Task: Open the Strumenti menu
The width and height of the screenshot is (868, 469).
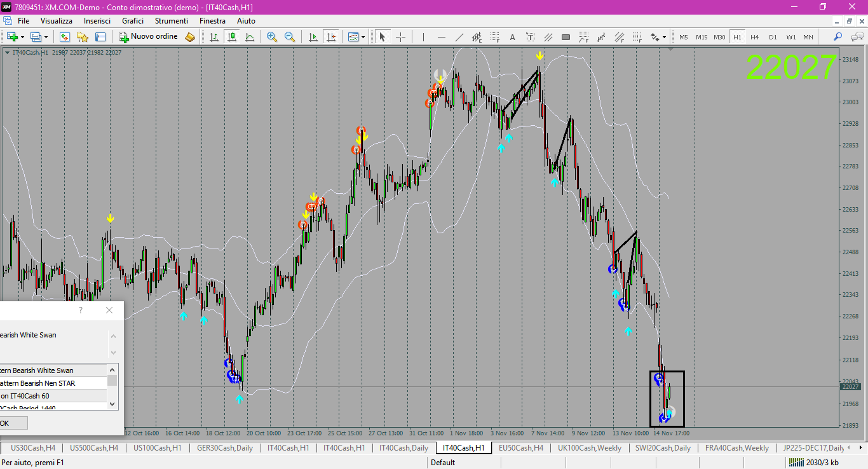Action: point(172,21)
